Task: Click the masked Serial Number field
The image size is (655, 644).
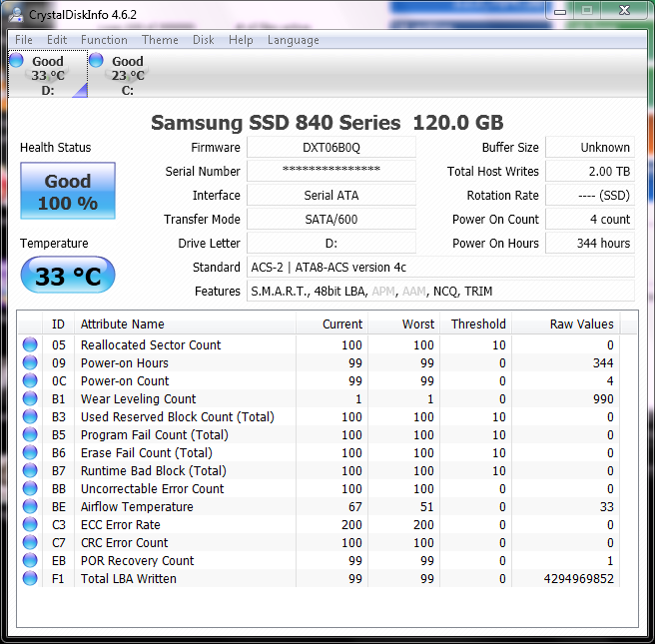Action: (331, 171)
